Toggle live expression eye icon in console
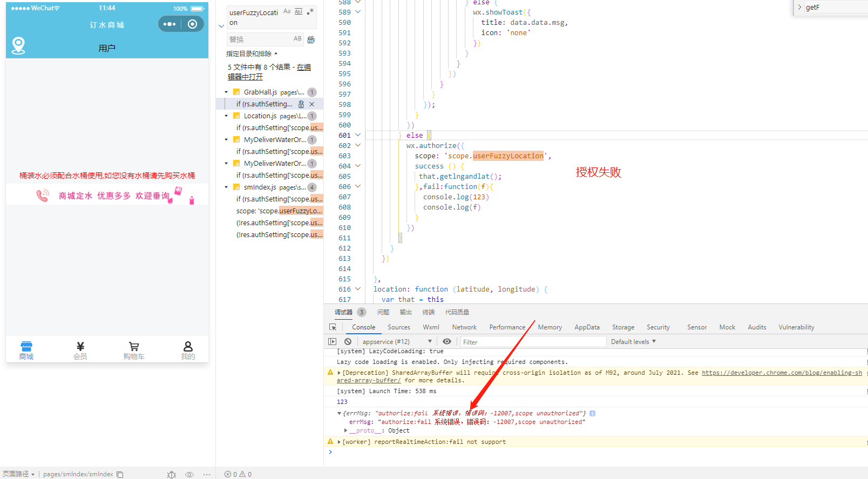The height and width of the screenshot is (479, 868). 447,342
